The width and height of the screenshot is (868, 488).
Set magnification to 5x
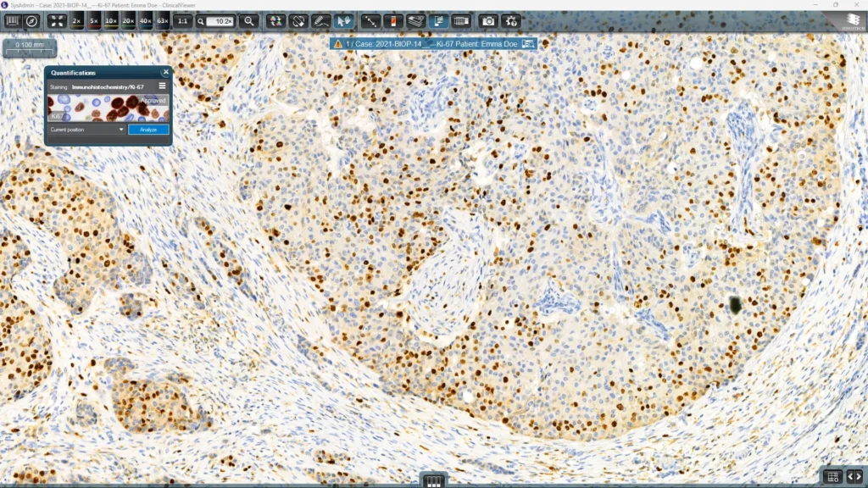pyautogui.click(x=93, y=21)
